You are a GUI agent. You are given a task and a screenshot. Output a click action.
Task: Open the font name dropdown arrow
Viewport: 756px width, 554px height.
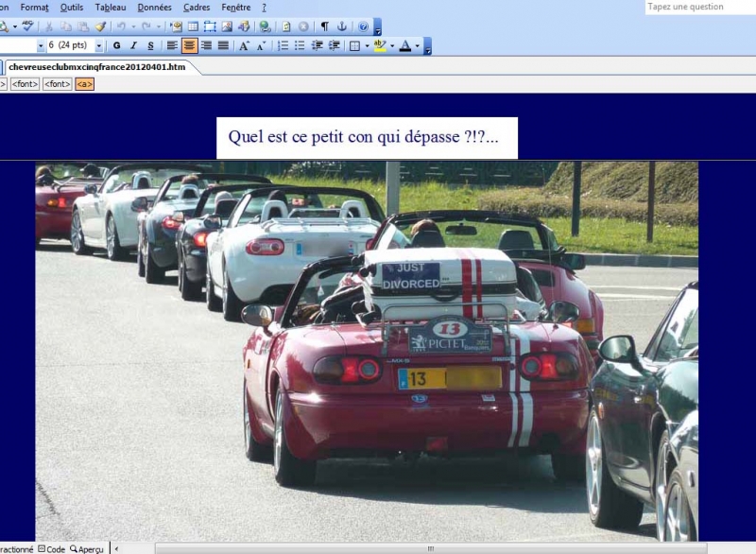[41, 45]
